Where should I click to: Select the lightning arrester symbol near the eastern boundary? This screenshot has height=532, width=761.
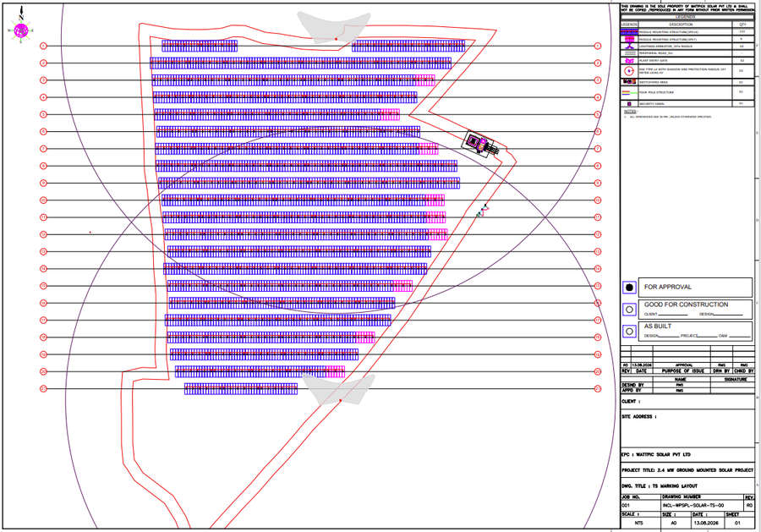tap(483, 211)
